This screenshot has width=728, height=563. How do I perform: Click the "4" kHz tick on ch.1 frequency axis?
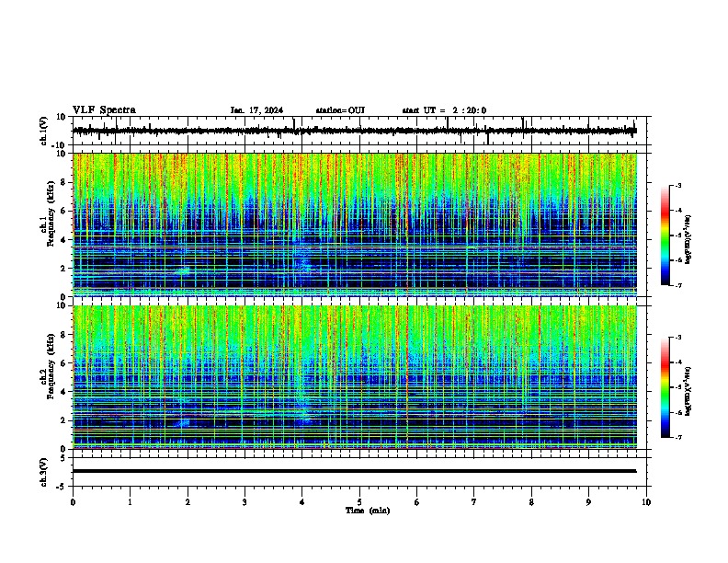pyautogui.click(x=64, y=240)
